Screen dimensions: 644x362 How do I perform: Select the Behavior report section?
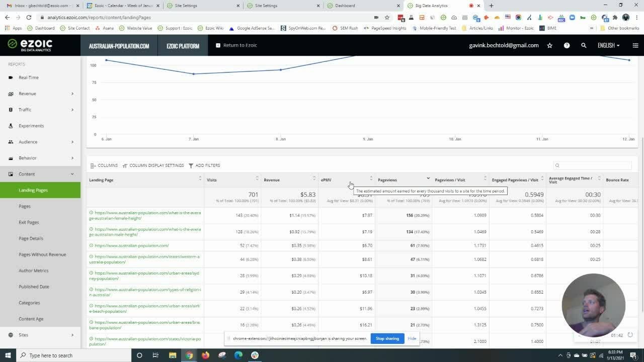click(x=27, y=158)
